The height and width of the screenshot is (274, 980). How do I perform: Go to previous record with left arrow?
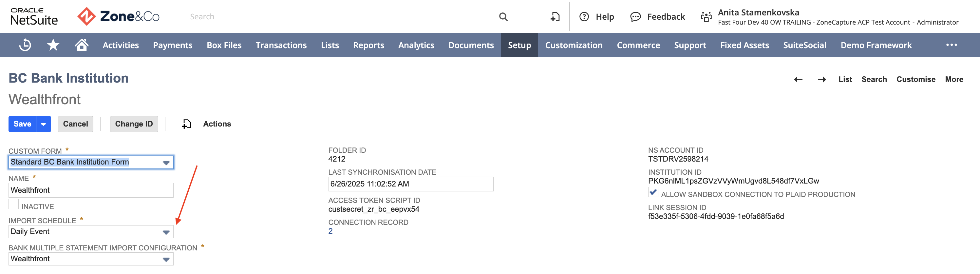pos(798,79)
